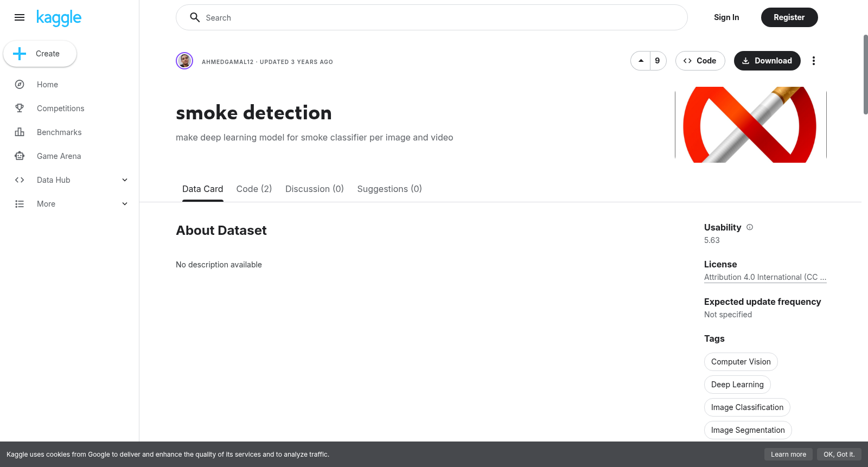Click the search magnifier icon
Image resolution: width=868 pixels, height=467 pixels.
195,17
